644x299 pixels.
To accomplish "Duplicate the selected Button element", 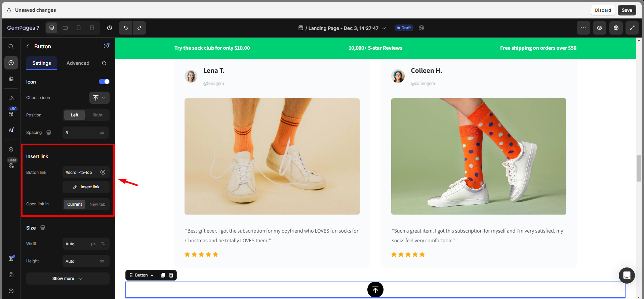I will click(x=163, y=275).
